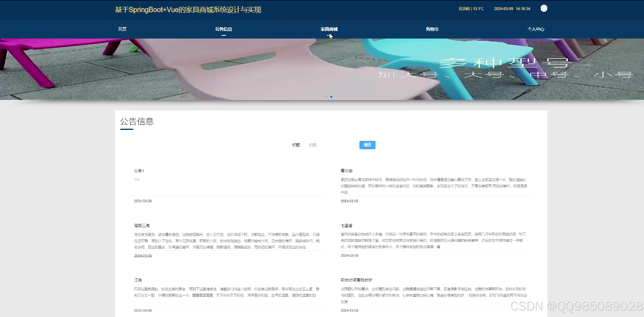The height and width of the screenshot is (317, 644).
Task: Open the 公告1 announcement
Action: click(x=139, y=171)
